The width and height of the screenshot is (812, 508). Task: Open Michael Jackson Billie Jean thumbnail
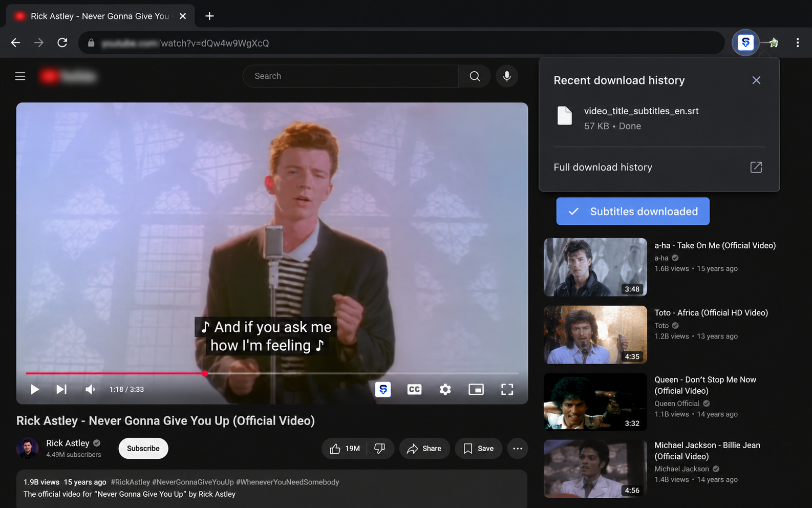595,469
